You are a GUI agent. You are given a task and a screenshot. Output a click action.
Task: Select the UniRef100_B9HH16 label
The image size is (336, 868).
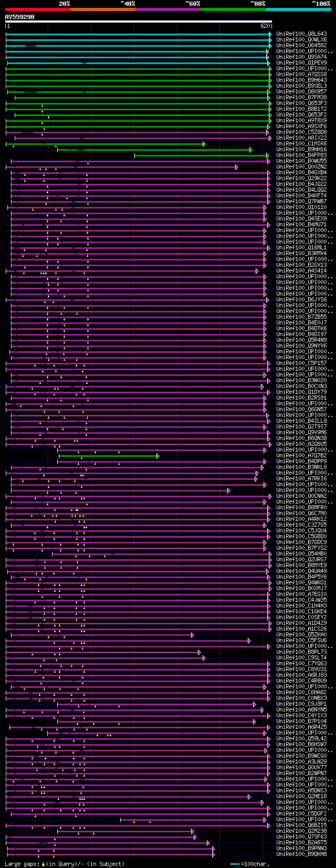[x=301, y=149]
